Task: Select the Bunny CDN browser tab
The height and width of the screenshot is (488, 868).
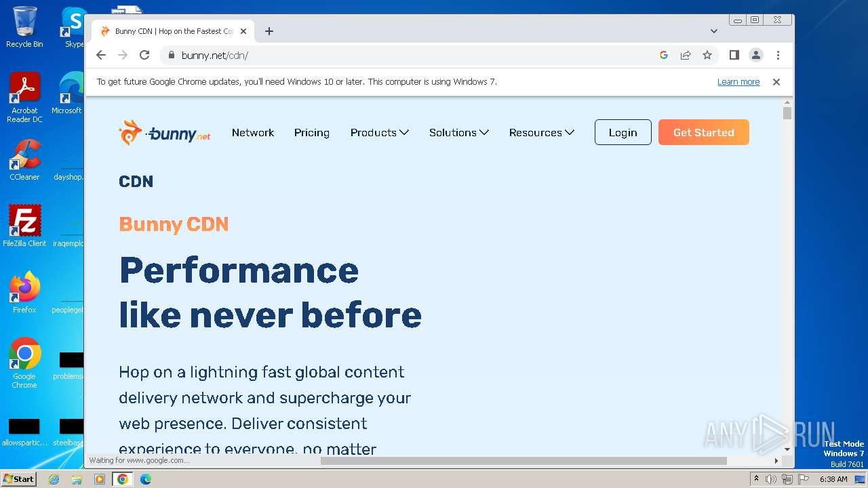Action: [x=173, y=31]
